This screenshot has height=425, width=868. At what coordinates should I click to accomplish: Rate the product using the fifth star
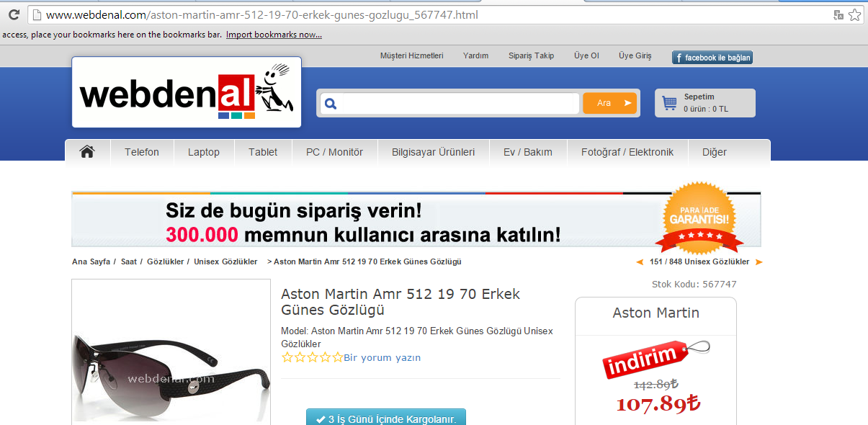(x=336, y=357)
